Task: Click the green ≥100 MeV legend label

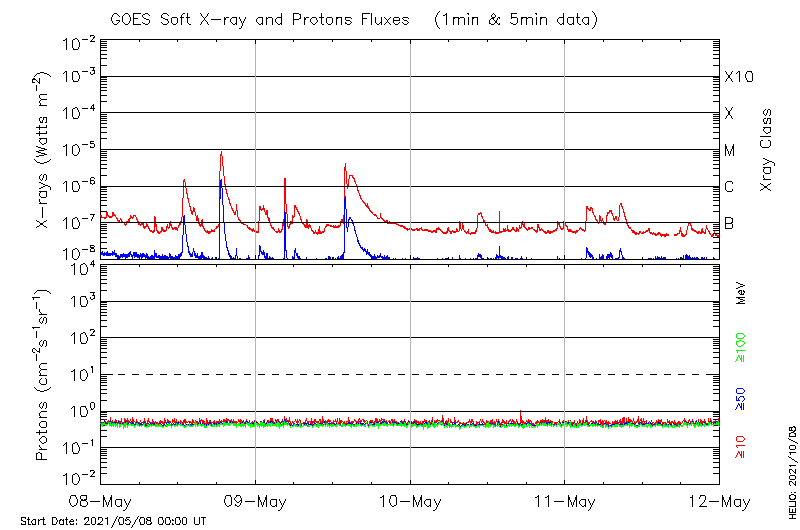Action: click(x=741, y=345)
